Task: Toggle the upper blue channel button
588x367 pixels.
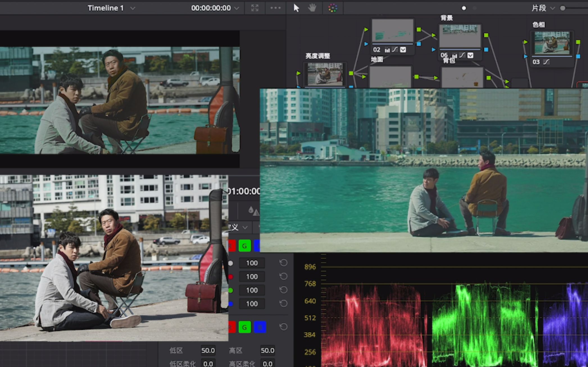Action: point(257,246)
